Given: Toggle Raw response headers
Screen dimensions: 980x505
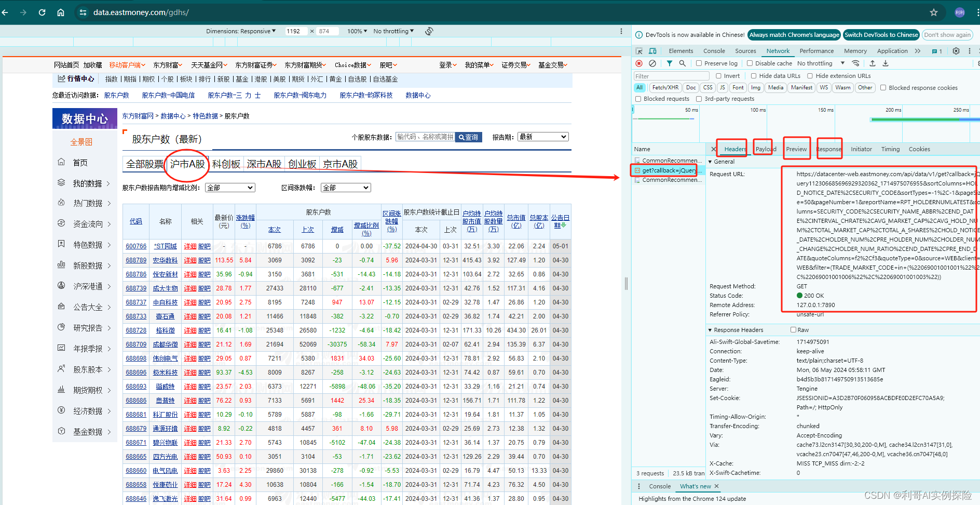Looking at the screenshot, I should click(x=793, y=330).
